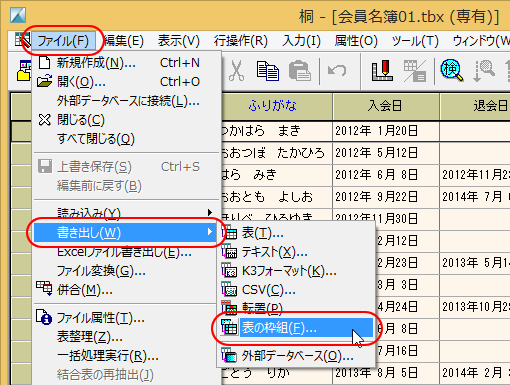Click Excelファイル書き出し(E)... menu item
The width and height of the screenshot is (510, 385).
pyautogui.click(x=124, y=252)
